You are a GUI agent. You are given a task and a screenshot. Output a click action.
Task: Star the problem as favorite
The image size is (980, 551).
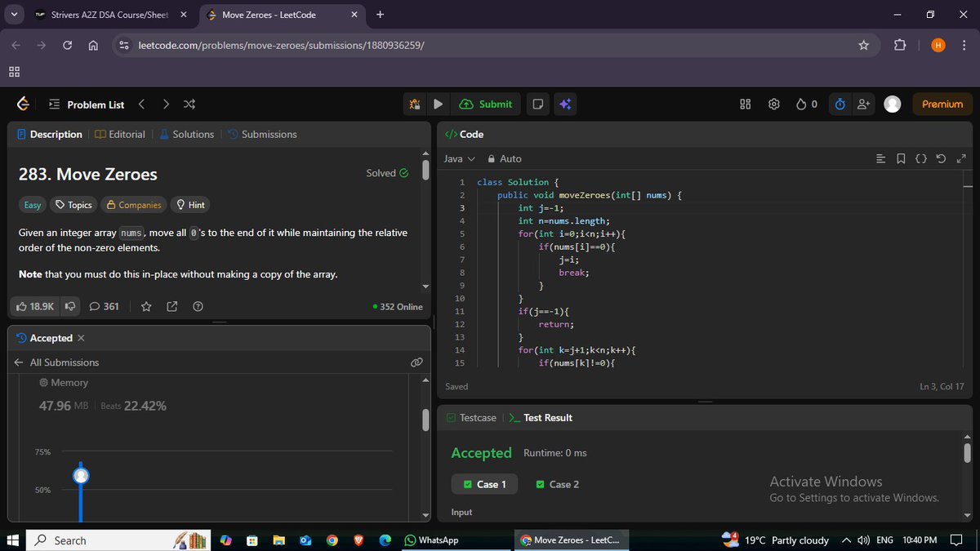coord(146,306)
